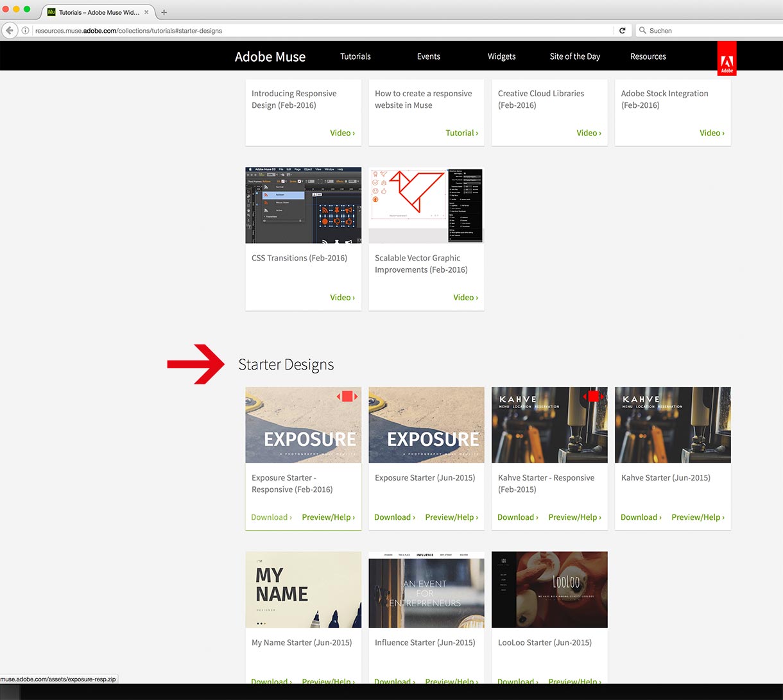
Task: Click the site info icon in address bar
Action: tap(26, 30)
